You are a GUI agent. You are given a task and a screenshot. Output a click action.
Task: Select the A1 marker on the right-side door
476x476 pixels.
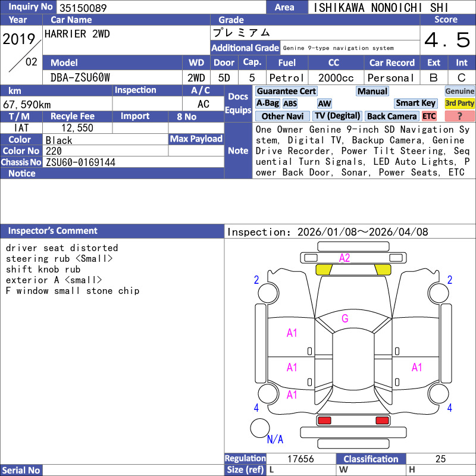416,367
